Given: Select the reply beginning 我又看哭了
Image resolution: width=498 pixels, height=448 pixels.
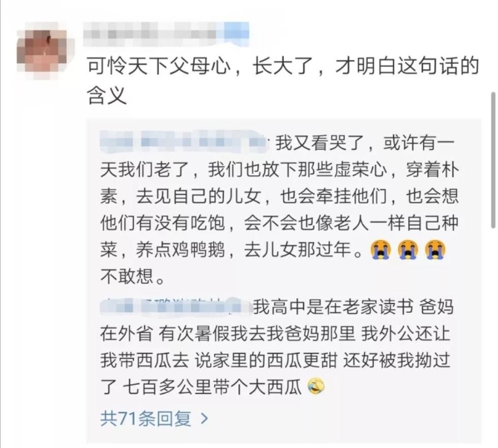Looking at the screenshot, I should click(279, 210).
